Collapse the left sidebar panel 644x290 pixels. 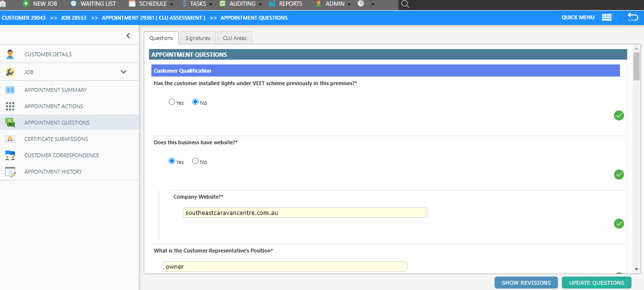pyautogui.click(x=128, y=36)
